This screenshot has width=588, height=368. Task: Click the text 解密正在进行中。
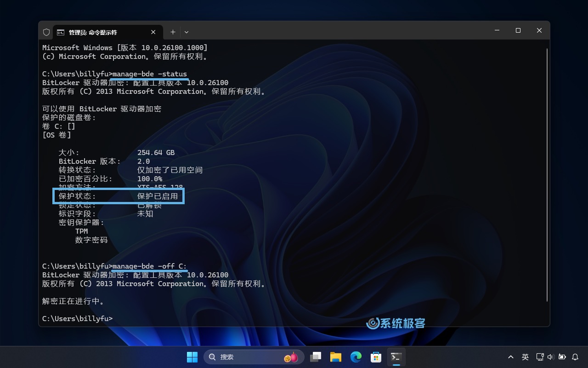(73, 301)
